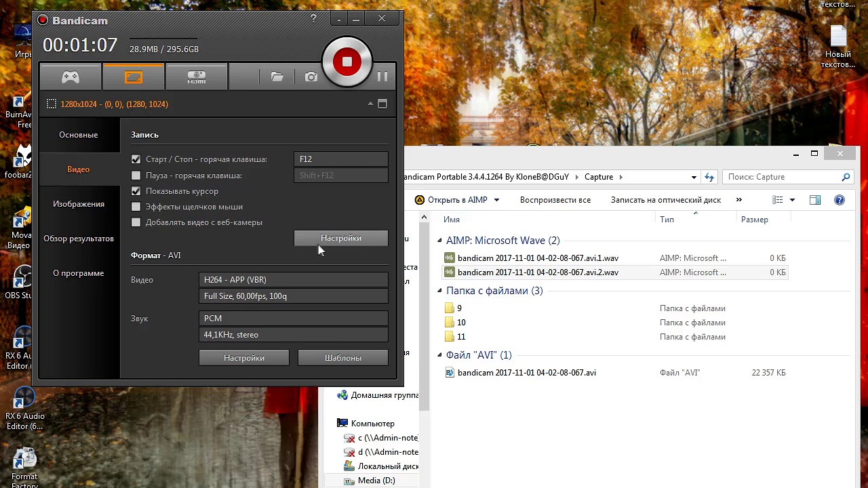Take a screenshot with camera icon
This screenshot has width=868, height=488.
tap(311, 77)
